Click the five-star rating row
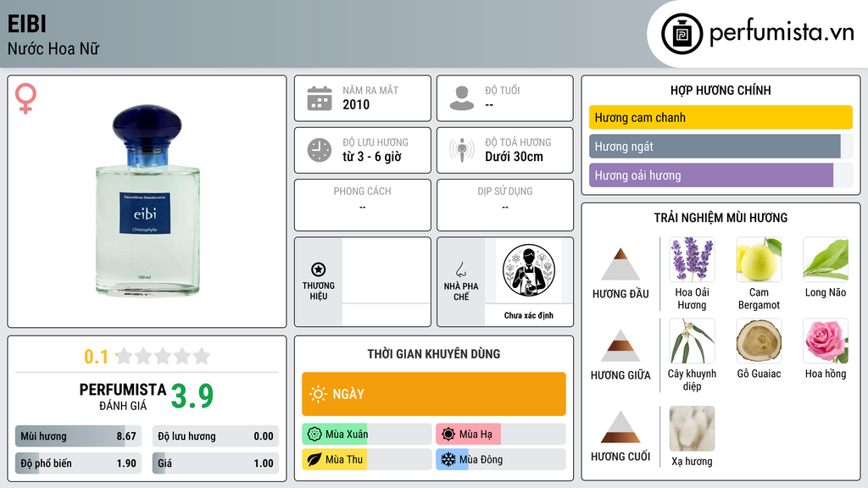Viewport: 868px width, 488px height. pos(163,356)
